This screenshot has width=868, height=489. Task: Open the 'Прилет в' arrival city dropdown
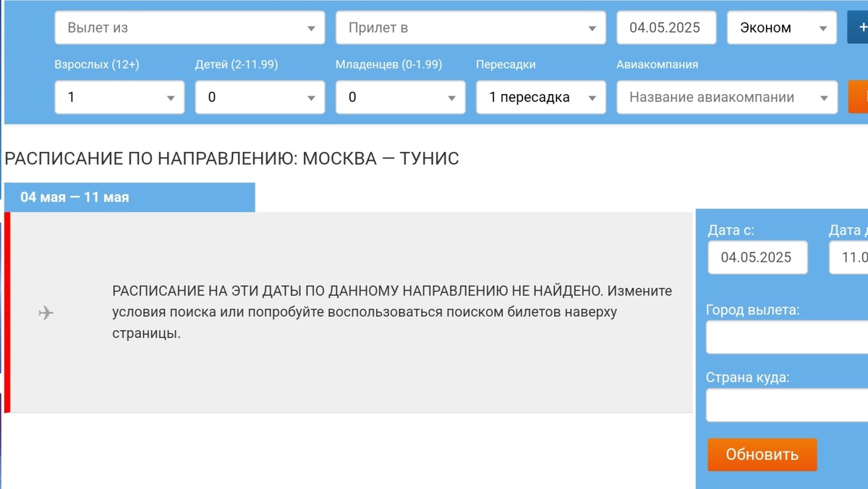point(470,27)
